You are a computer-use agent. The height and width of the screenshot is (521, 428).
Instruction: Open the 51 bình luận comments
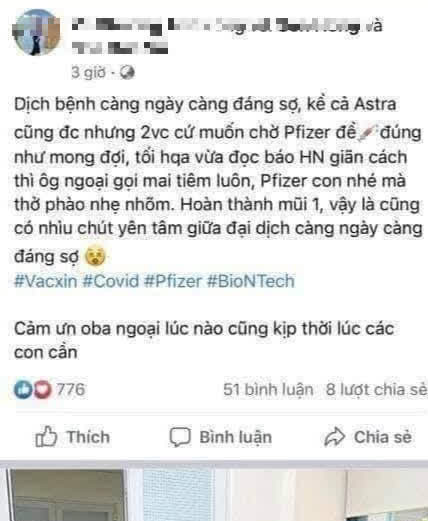pos(268,389)
